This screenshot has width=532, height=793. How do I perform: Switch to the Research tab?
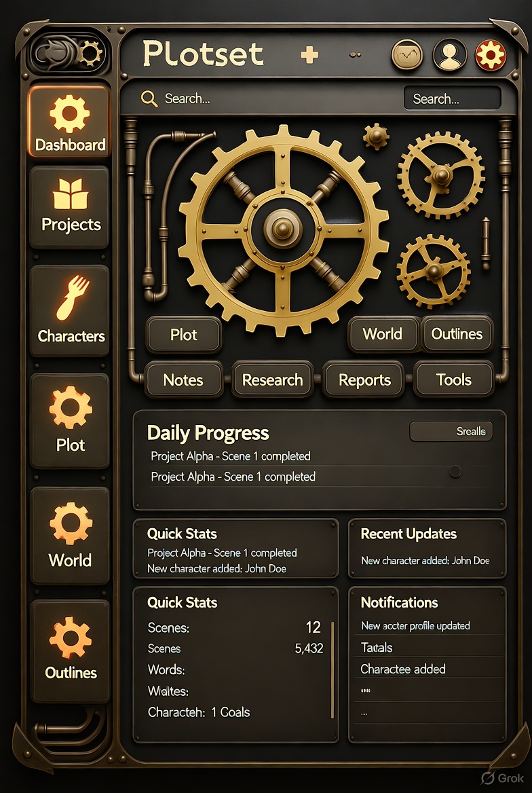273,380
